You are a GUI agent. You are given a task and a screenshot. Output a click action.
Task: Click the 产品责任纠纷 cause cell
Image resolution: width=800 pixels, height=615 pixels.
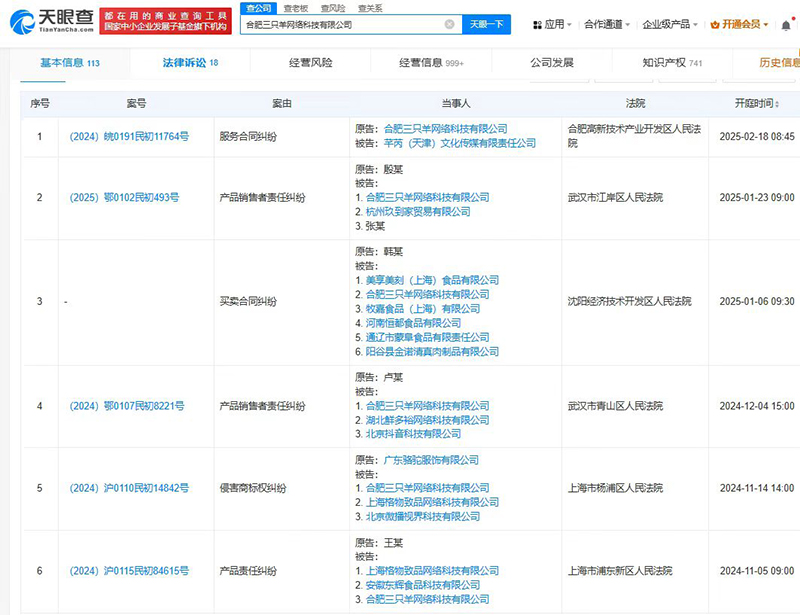tap(248, 571)
